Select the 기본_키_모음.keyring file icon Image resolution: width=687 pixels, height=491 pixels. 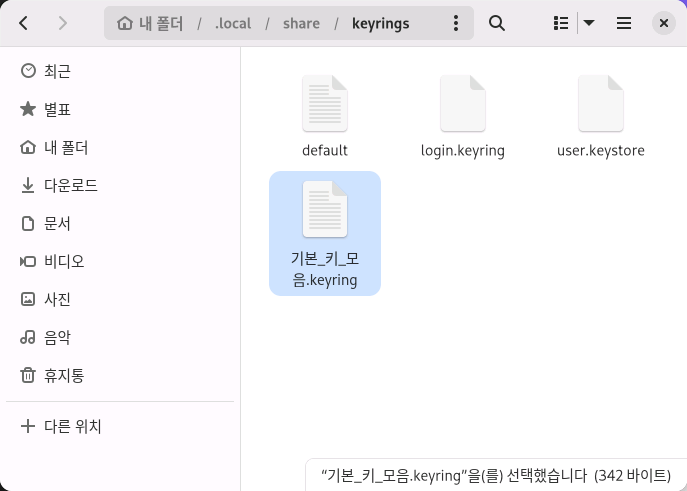(325, 209)
